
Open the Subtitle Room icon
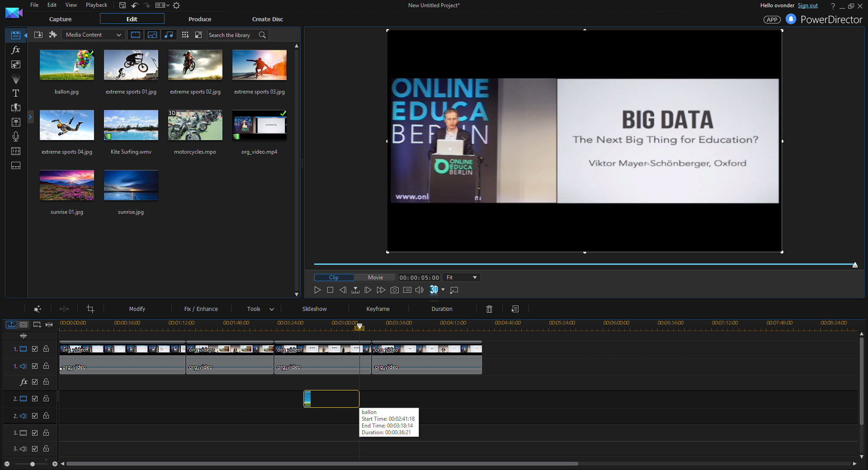15,165
